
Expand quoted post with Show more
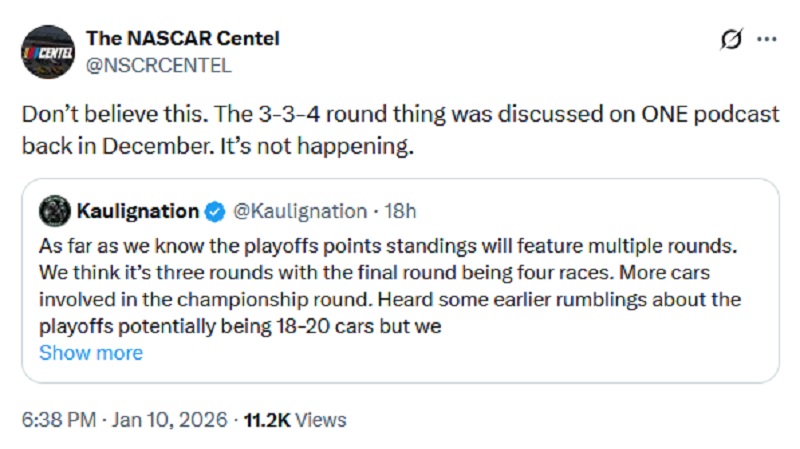tap(91, 353)
